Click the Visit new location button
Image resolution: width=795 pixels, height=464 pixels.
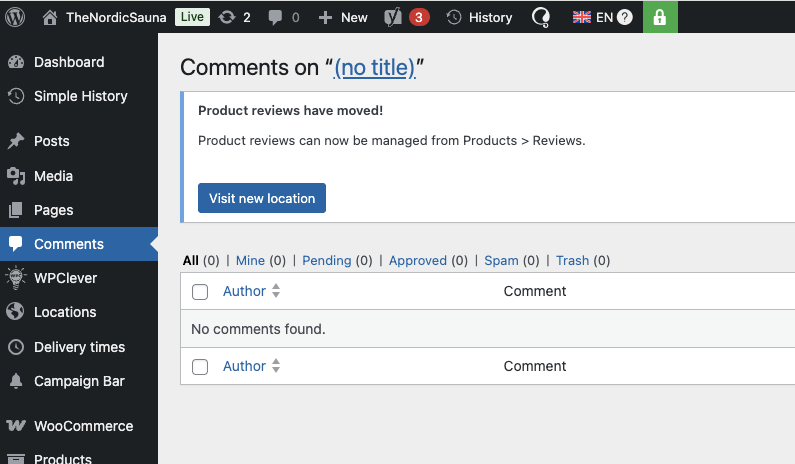[x=262, y=198]
